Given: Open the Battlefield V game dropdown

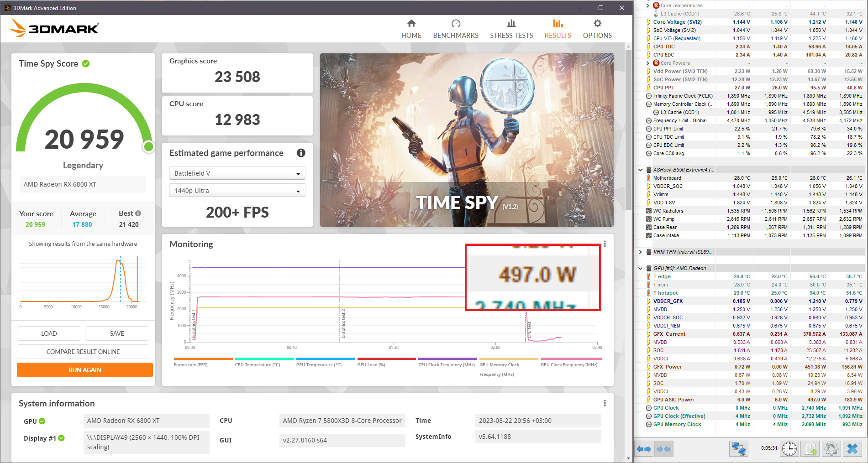Looking at the screenshot, I should (x=237, y=173).
